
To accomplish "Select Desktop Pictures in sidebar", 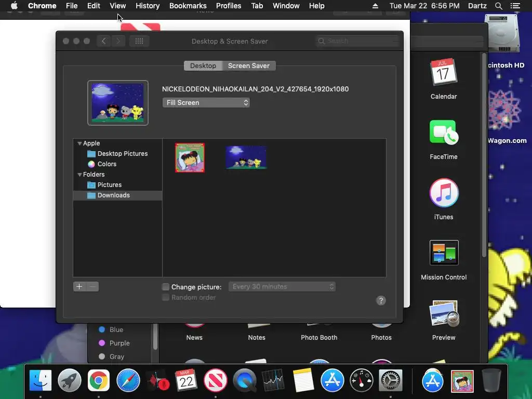I will pyautogui.click(x=117, y=154).
